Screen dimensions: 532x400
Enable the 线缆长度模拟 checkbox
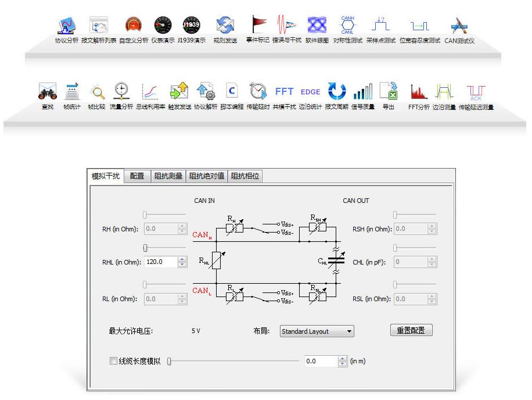tap(113, 361)
